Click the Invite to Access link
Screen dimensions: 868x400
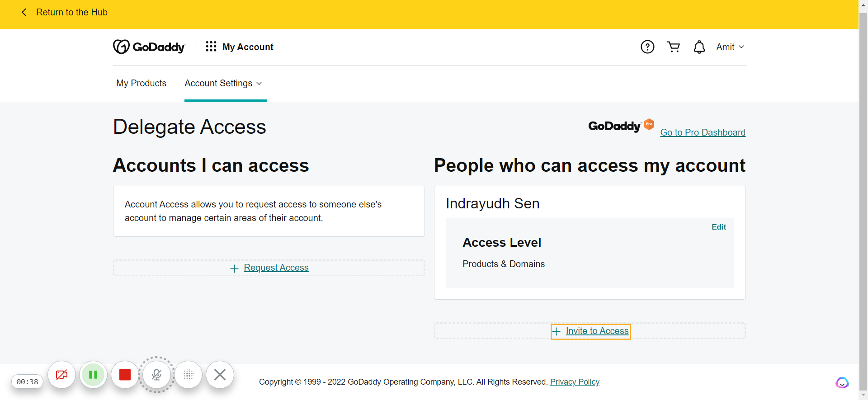[x=597, y=331]
